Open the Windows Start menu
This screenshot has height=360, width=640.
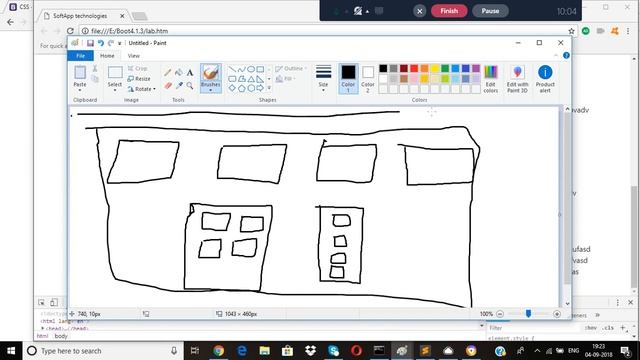[11, 351]
